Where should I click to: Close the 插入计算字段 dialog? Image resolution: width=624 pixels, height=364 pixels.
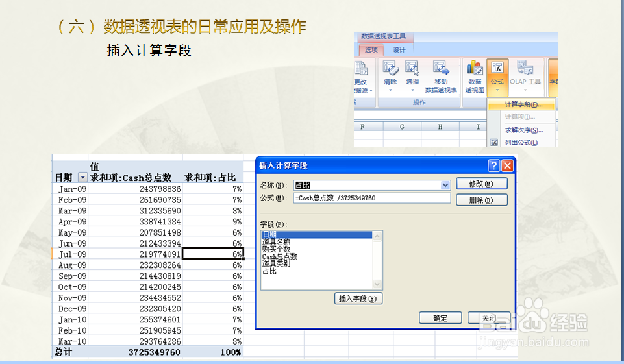tap(507, 165)
